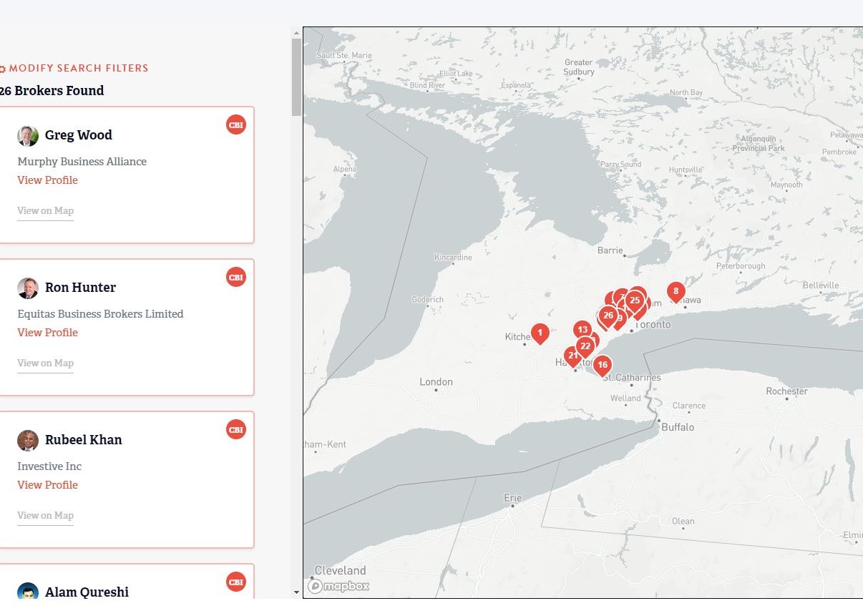Select map marker number 16 near St. Catharines
Image resolution: width=863 pixels, height=616 pixels.
coord(603,366)
